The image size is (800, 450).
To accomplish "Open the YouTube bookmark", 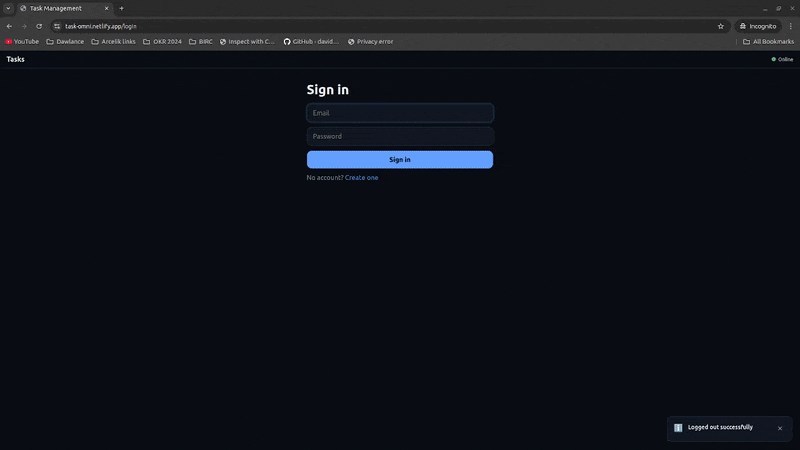I will coord(22,41).
